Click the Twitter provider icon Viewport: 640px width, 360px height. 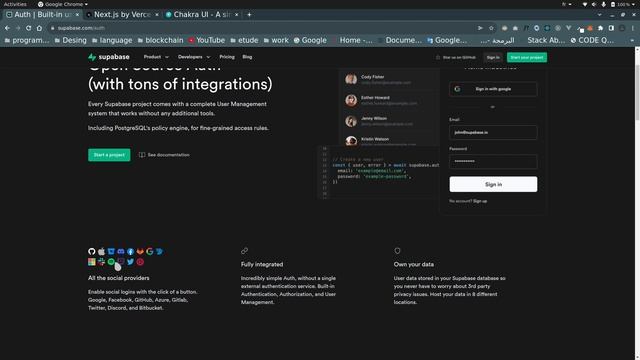tap(130, 262)
